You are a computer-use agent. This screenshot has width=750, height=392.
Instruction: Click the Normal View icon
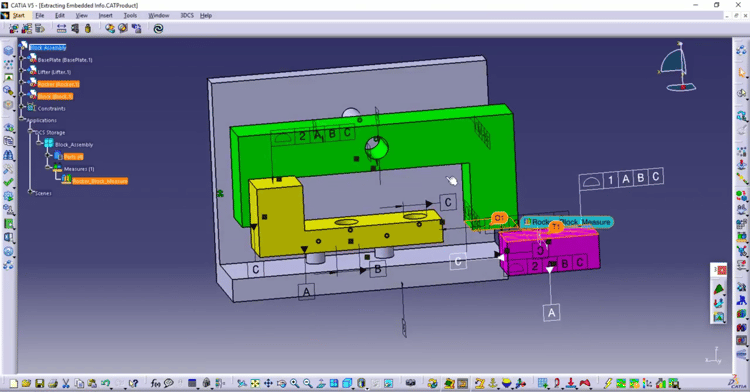tap(321, 383)
